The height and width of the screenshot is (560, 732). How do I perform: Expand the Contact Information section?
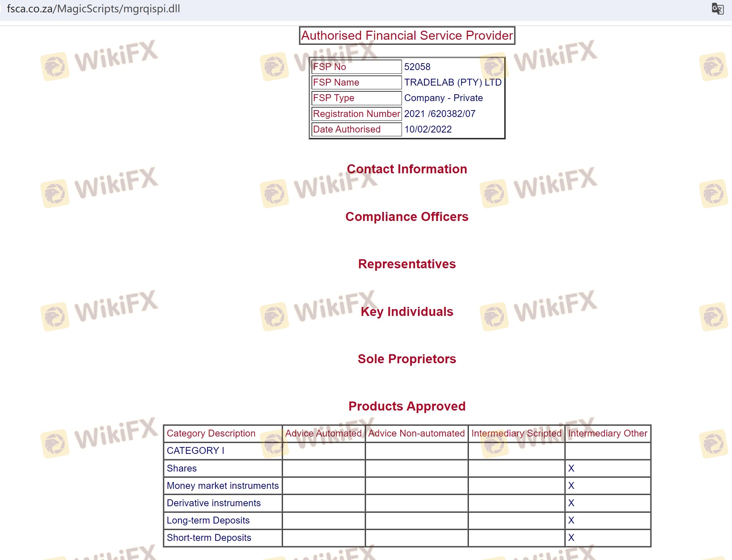407,169
